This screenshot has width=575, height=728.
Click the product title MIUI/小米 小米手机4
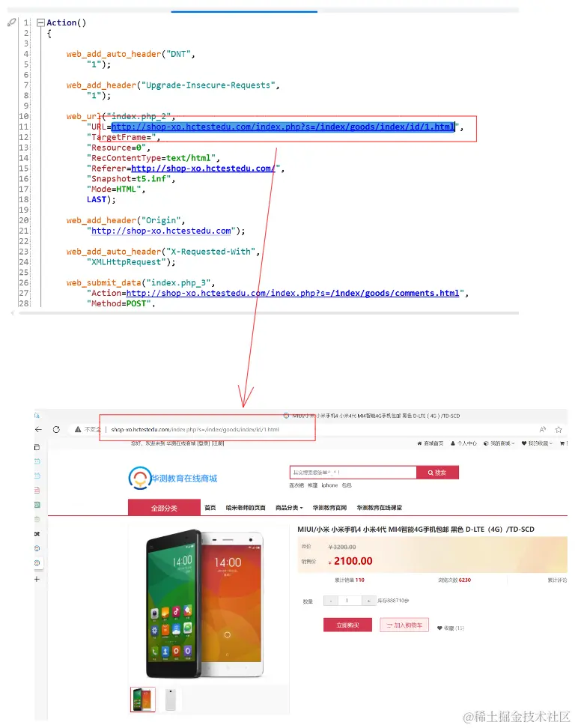[x=416, y=530]
